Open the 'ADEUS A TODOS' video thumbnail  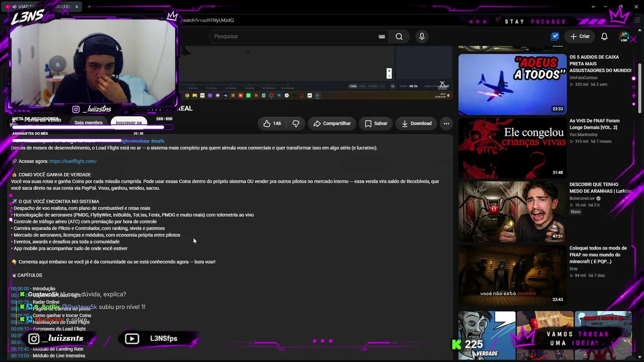(x=512, y=84)
